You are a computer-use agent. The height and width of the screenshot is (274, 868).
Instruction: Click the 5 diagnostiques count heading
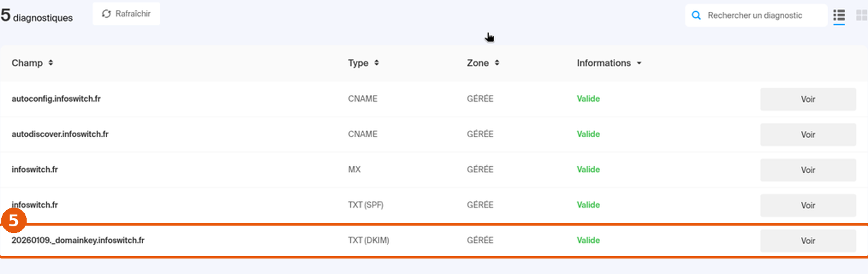(x=37, y=16)
